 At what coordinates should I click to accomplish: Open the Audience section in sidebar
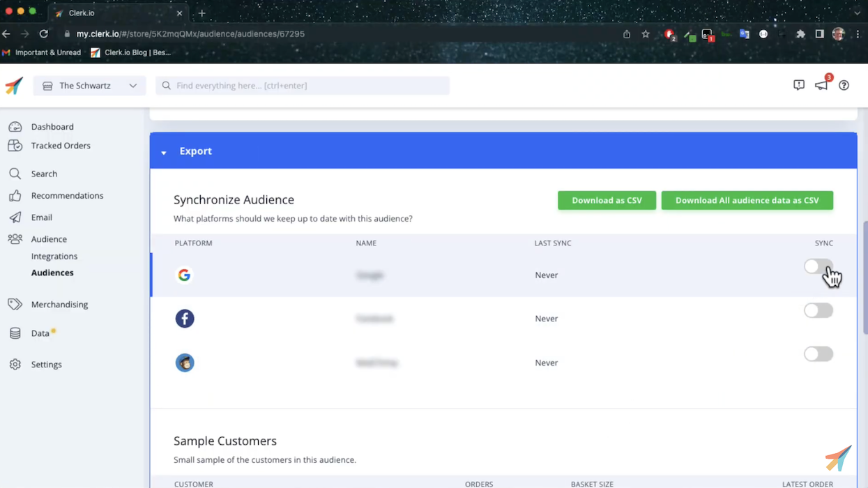click(49, 239)
